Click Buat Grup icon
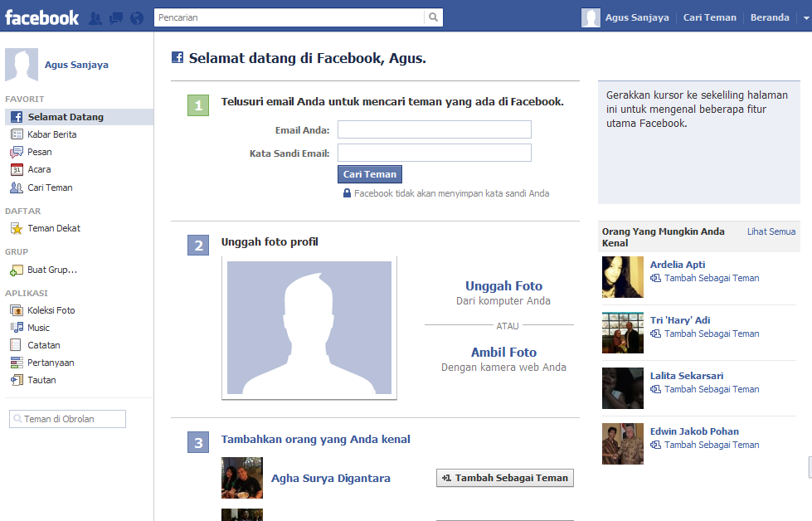Viewport: 812px width, 521px height. [x=17, y=270]
